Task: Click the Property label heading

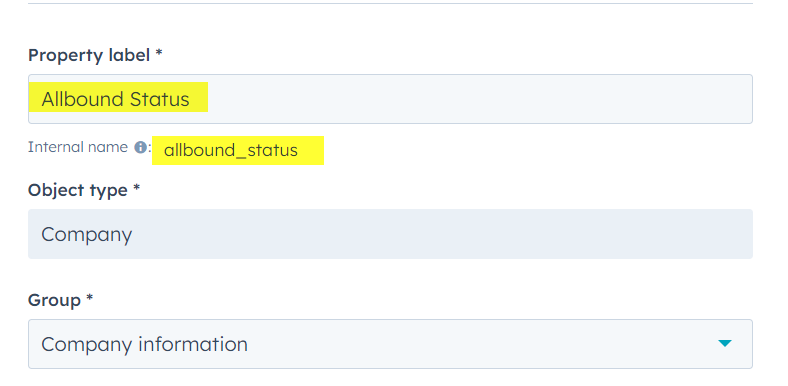Action: 89,55
